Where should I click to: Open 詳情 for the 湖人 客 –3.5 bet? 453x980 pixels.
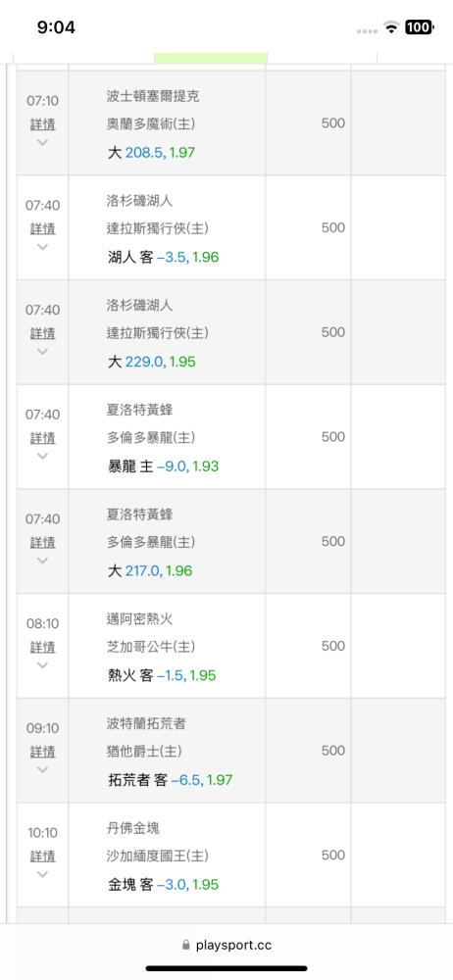pos(42,228)
